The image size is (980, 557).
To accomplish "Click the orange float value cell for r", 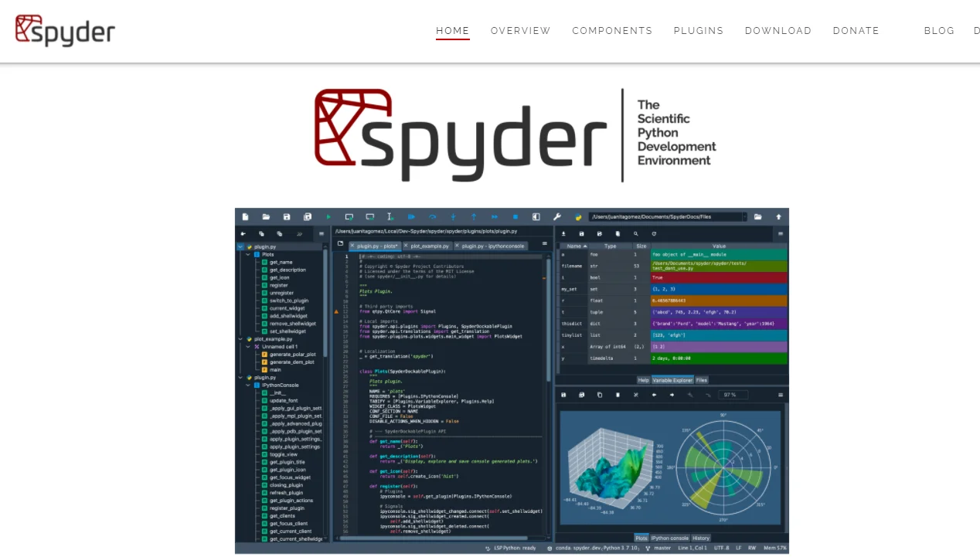I will [719, 300].
